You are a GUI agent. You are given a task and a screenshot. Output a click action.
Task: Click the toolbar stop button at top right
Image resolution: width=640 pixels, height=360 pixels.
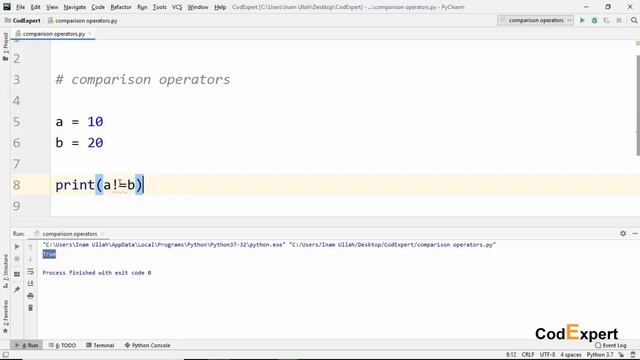619,20
